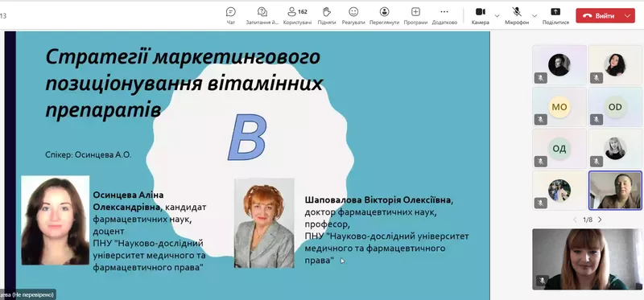Share your screen with the Поділитися button
This screenshot has height=300, width=644.
pos(555,15)
